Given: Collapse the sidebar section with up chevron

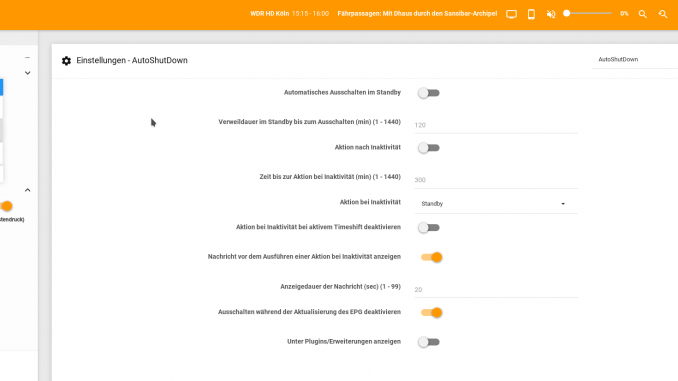Looking at the screenshot, I should tap(28, 190).
